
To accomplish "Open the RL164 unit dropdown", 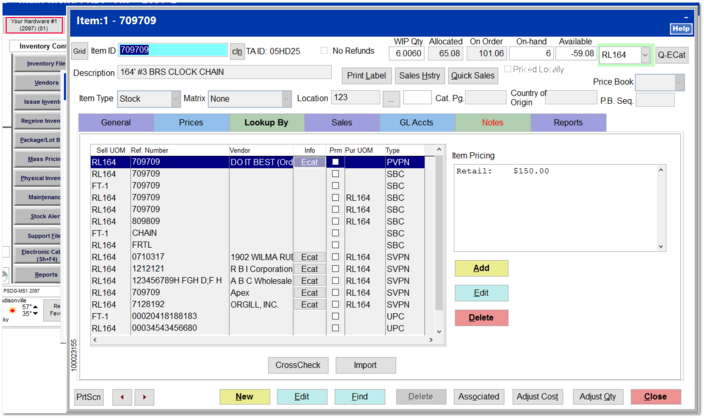I will click(x=645, y=55).
